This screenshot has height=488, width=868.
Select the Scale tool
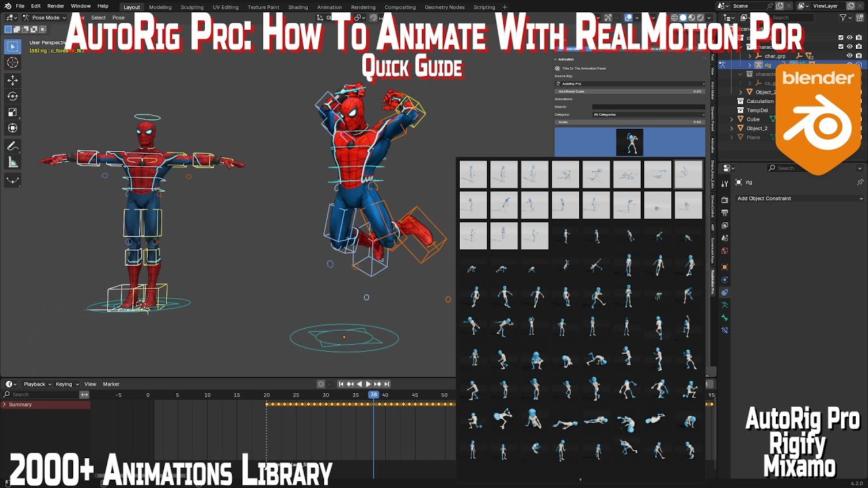point(12,112)
